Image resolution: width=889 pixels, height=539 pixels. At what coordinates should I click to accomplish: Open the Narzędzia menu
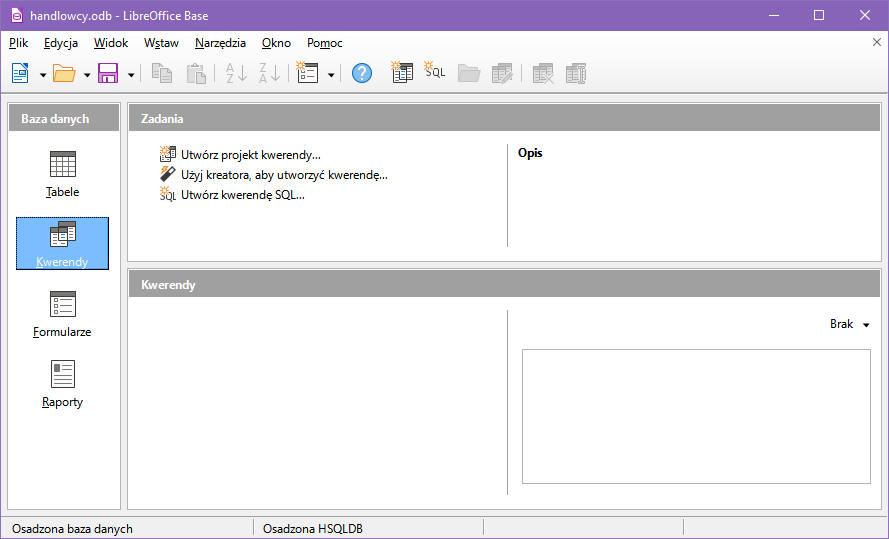point(221,43)
